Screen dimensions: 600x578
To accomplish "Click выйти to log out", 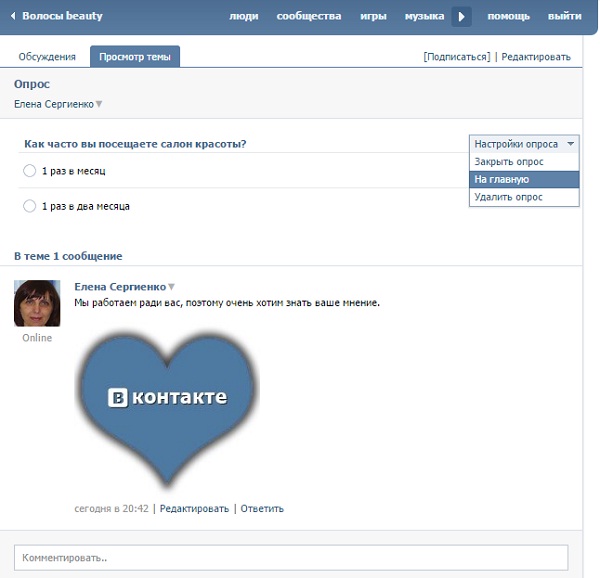I will [x=564, y=16].
